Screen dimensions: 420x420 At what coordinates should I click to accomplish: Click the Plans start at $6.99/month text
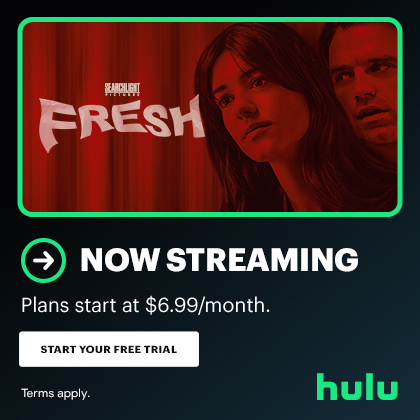tap(146, 305)
